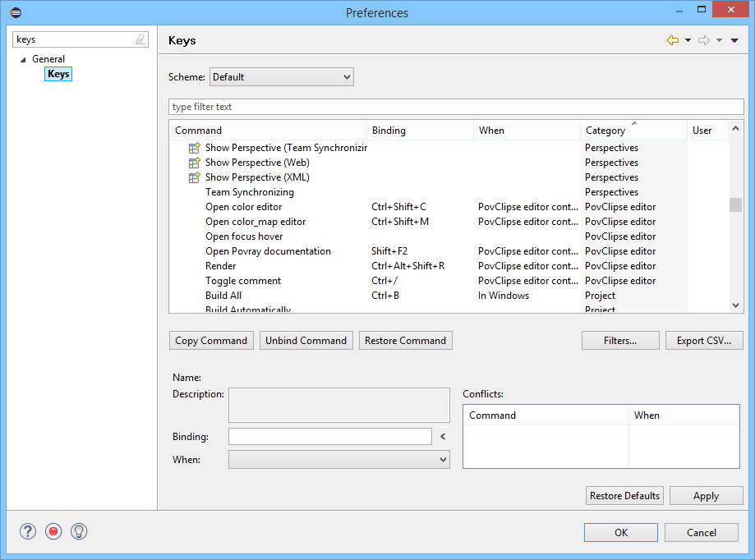Viewport: 755px width, 560px height.
Task: Confirm with the OK button
Action: [x=621, y=533]
